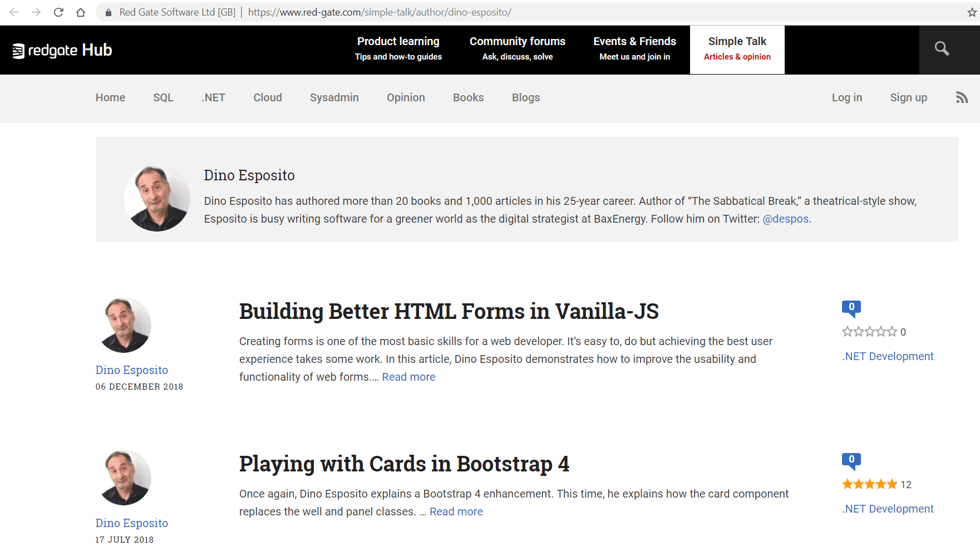Open Community forums tab
The height and width of the screenshot is (546, 980).
point(518,49)
